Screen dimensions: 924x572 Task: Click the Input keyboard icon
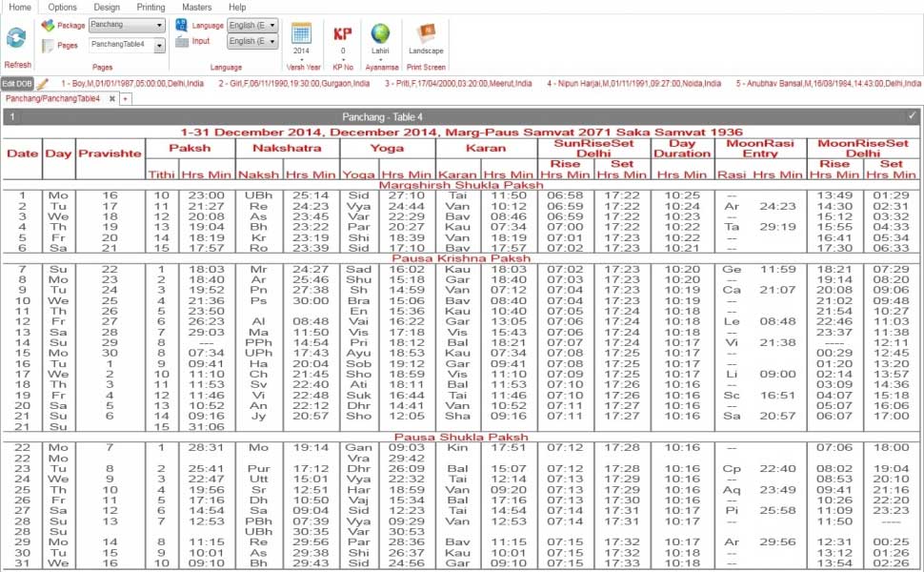[182, 41]
